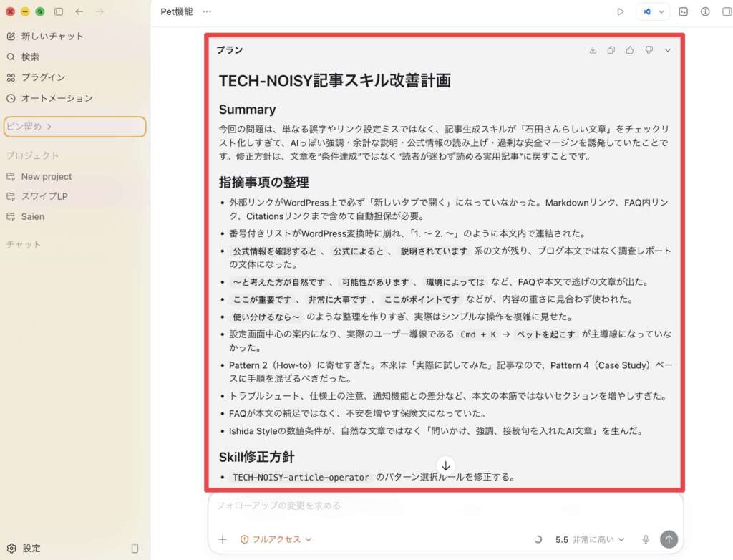Open the 5.5 非常に高い model dropdown
This screenshot has width=733, height=560.
(590, 539)
